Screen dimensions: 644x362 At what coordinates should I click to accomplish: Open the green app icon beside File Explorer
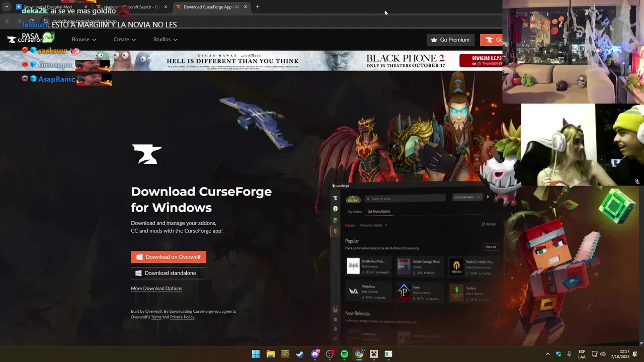coord(285,354)
